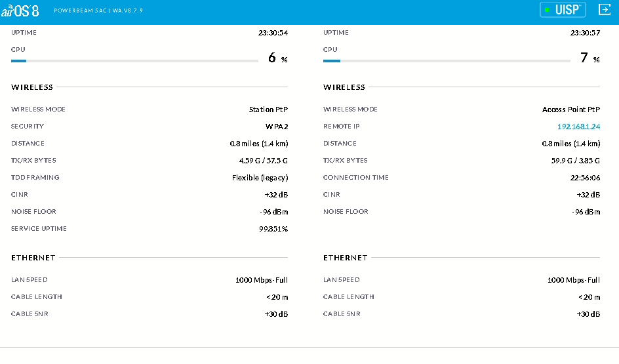Click the green UISP status indicator dot
The image size is (619, 364).
[x=547, y=10]
